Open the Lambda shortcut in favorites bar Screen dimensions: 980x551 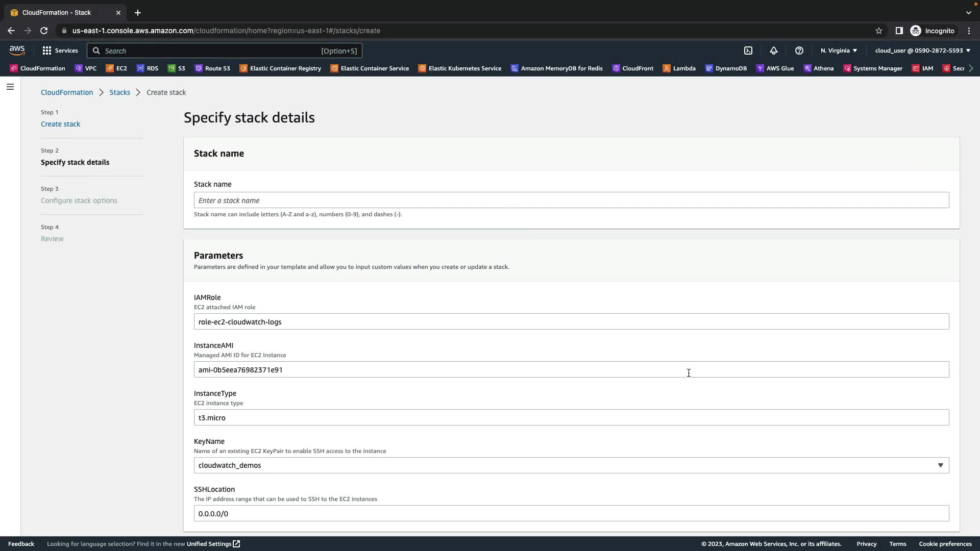pyautogui.click(x=679, y=68)
